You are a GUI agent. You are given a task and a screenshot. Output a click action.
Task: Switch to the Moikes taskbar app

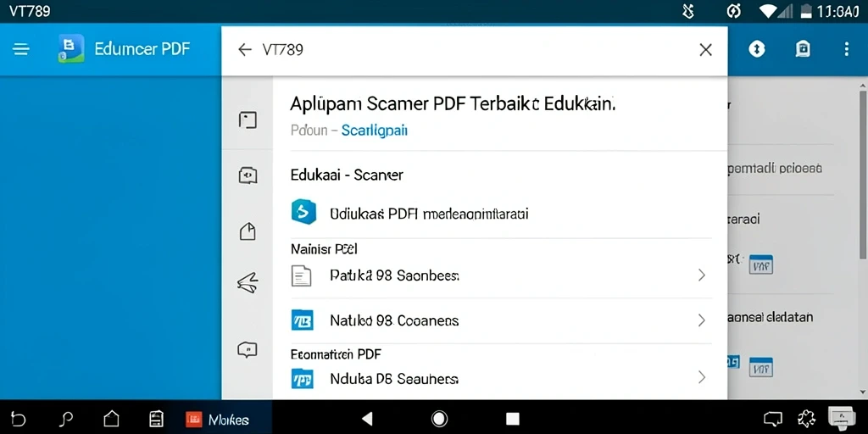click(218, 419)
